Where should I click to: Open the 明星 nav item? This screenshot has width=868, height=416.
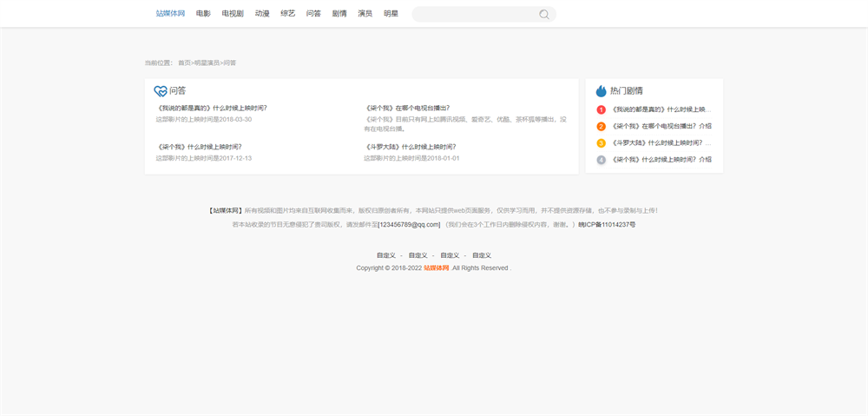coord(391,14)
